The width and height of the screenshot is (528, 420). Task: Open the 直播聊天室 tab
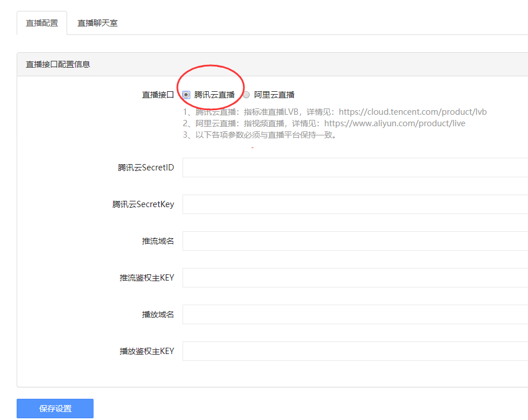(98, 23)
